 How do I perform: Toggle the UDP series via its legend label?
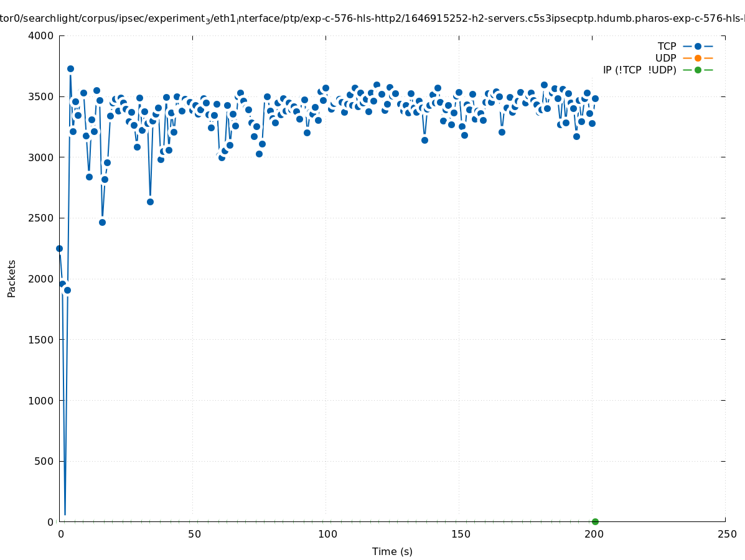(665, 58)
